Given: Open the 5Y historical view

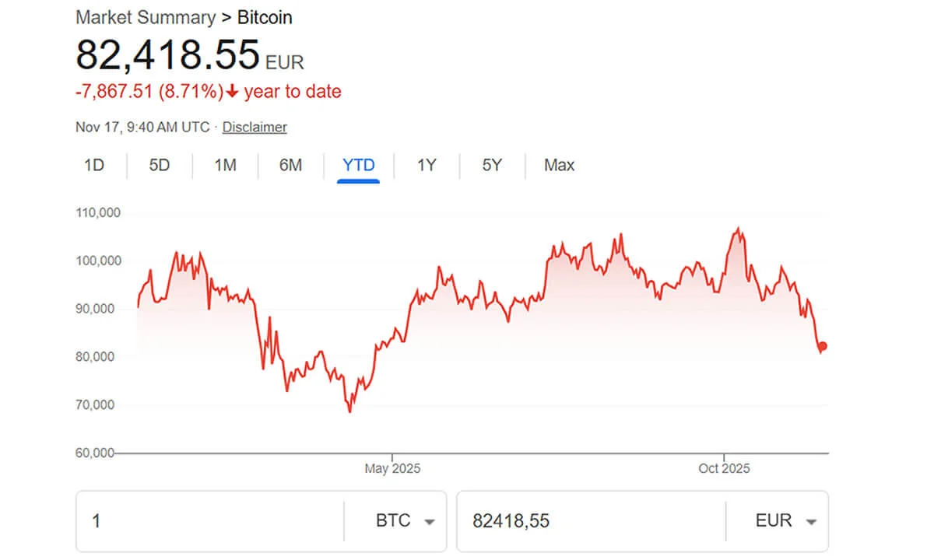Looking at the screenshot, I should tap(491, 165).
